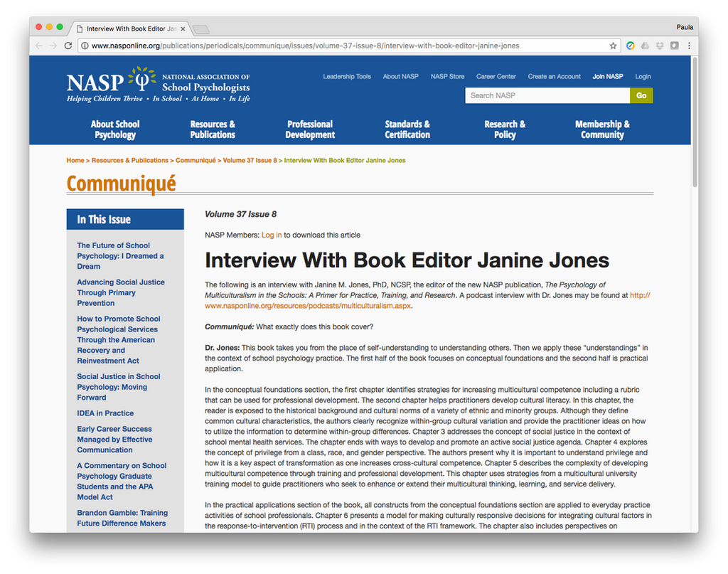The width and height of the screenshot is (728, 574).
Task: Click Join NASP link
Action: point(607,76)
